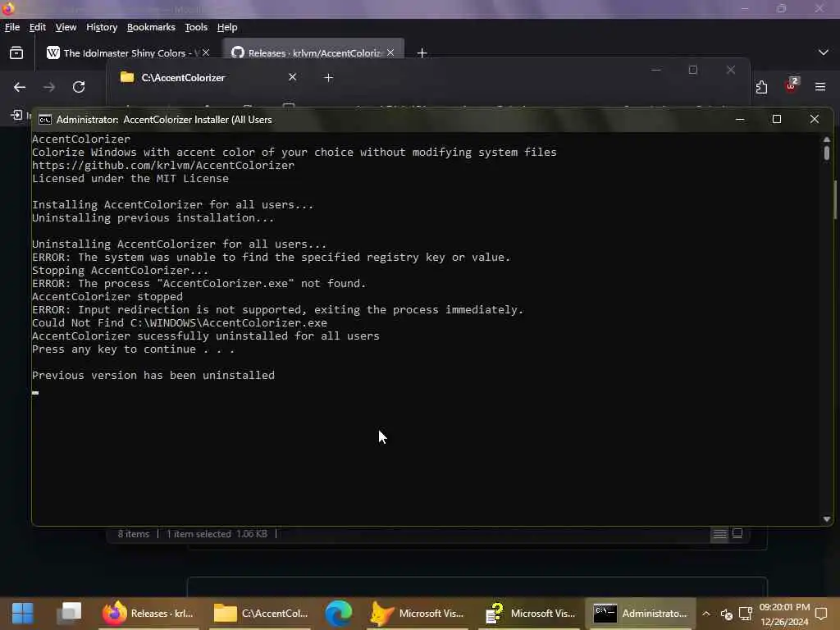840x630 pixels.
Task: Close the C:\AccentColorizer Explorer tab
Action: [293, 77]
